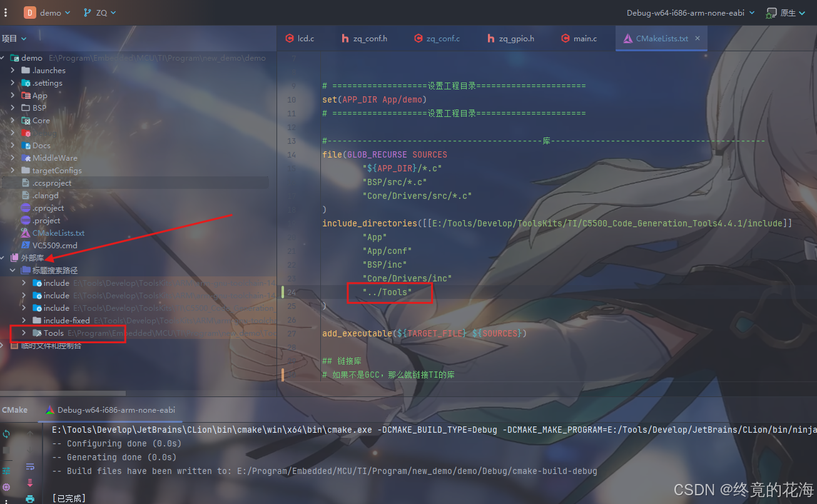Select the BSP folder icon
The height and width of the screenshot is (504, 817).
[26, 108]
